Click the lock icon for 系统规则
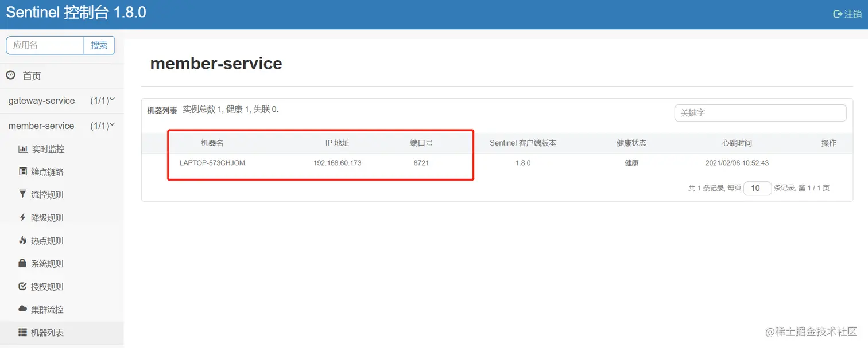Image resolution: width=868 pixels, height=348 pixels. tap(23, 263)
